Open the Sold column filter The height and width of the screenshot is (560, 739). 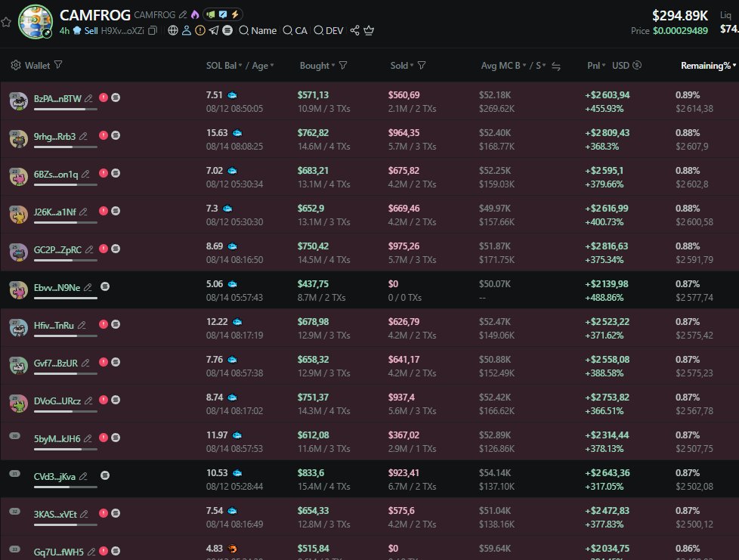[x=422, y=66]
